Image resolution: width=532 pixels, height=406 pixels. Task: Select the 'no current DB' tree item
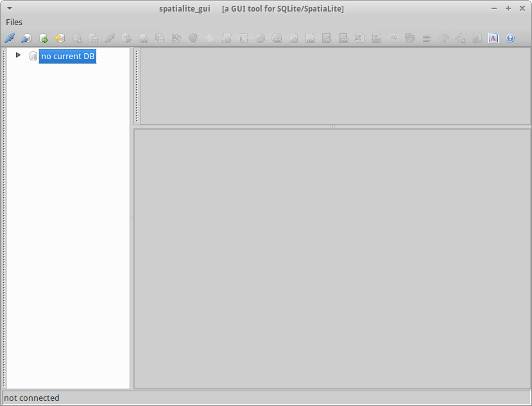click(67, 57)
